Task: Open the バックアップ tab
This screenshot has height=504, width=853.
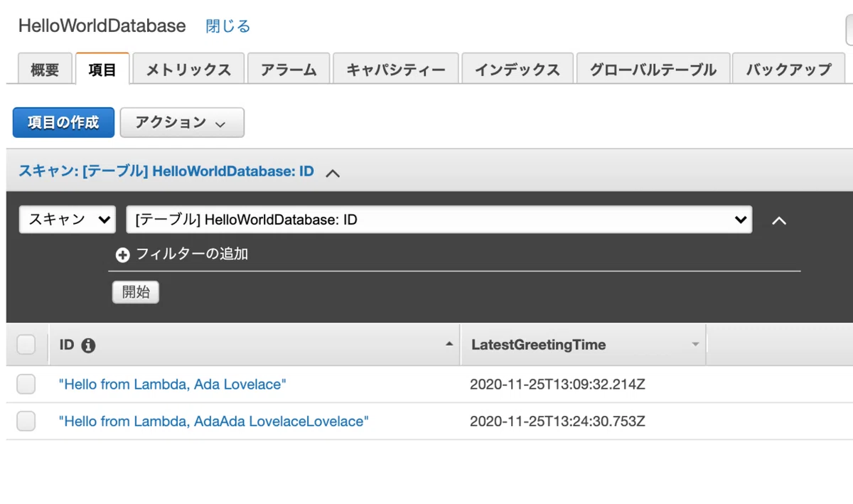Action: coord(788,69)
